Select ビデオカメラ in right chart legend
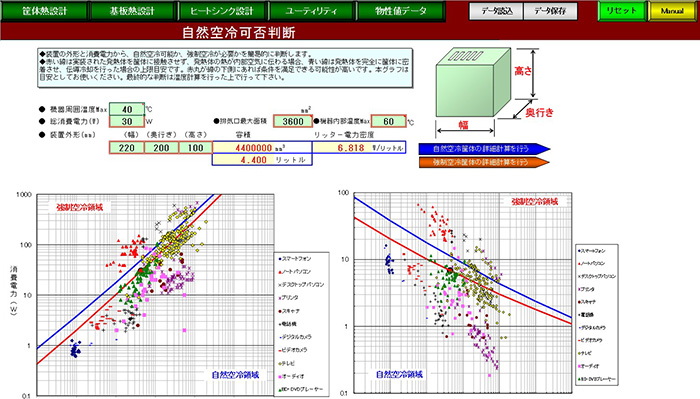This screenshot has height=399, width=700. [591, 341]
